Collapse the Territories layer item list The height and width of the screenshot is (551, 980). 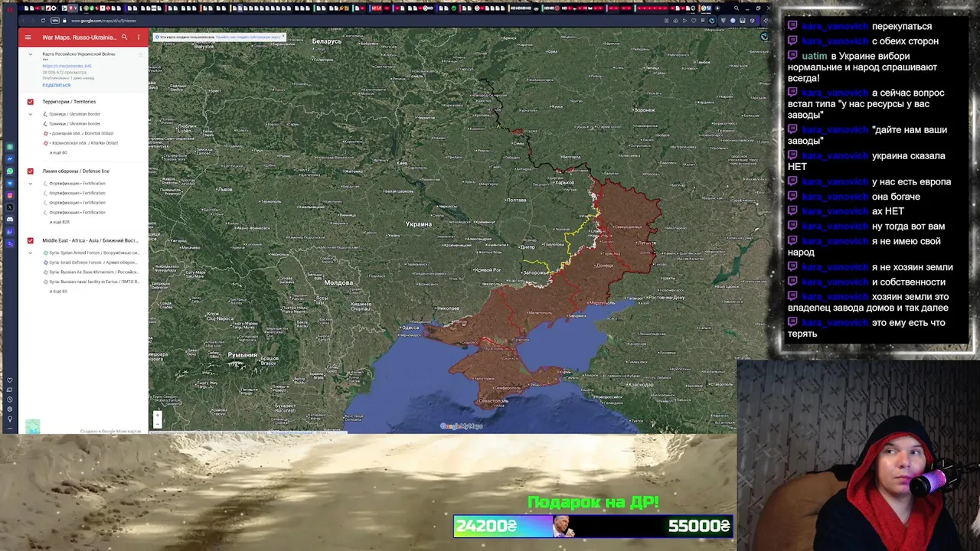click(x=31, y=114)
